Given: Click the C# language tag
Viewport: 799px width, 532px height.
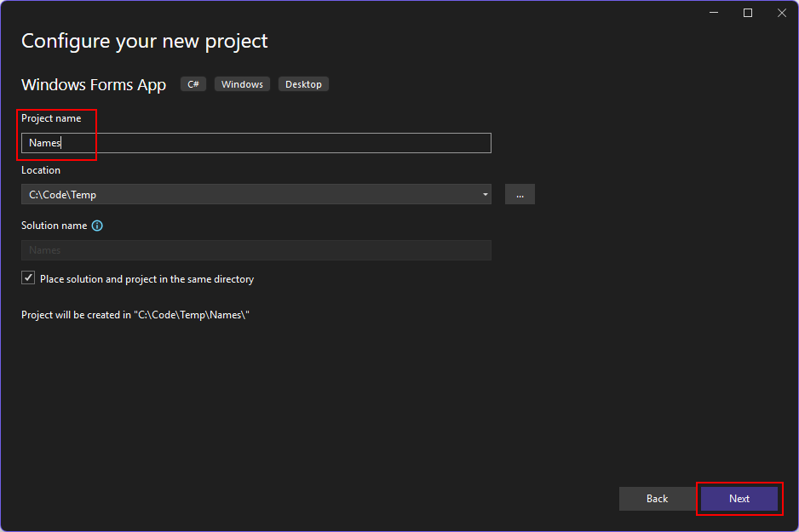Looking at the screenshot, I should 193,83.
